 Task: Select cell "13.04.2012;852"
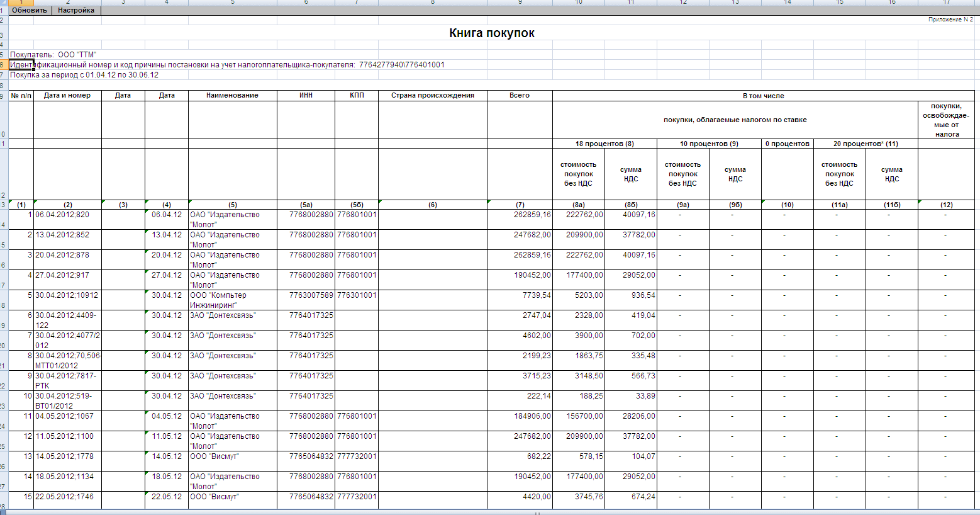(67, 240)
